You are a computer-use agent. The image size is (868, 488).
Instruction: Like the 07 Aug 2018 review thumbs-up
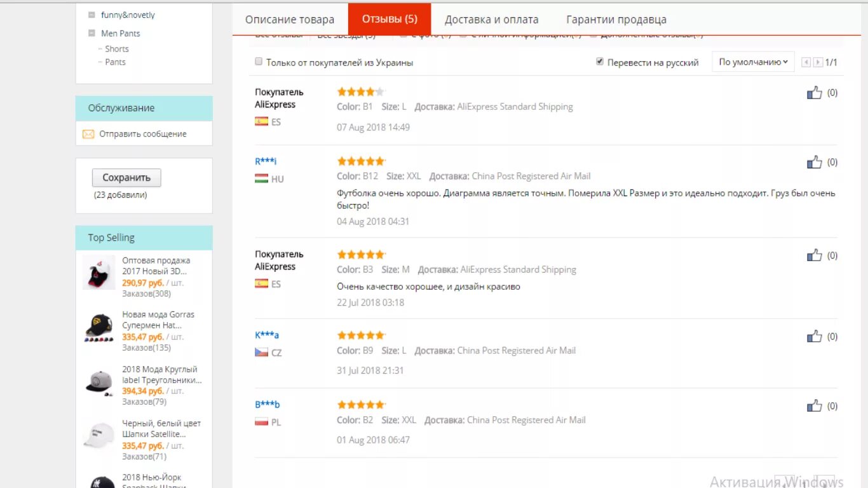coord(814,93)
